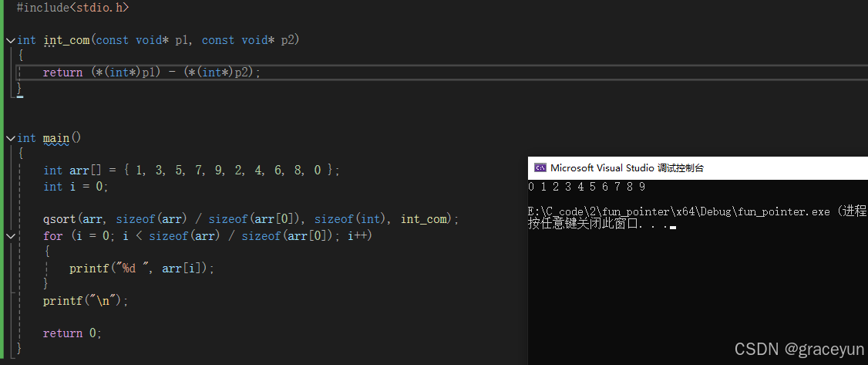Click the 'for' keyword in loop header
The width and height of the screenshot is (868, 365).
53,236
